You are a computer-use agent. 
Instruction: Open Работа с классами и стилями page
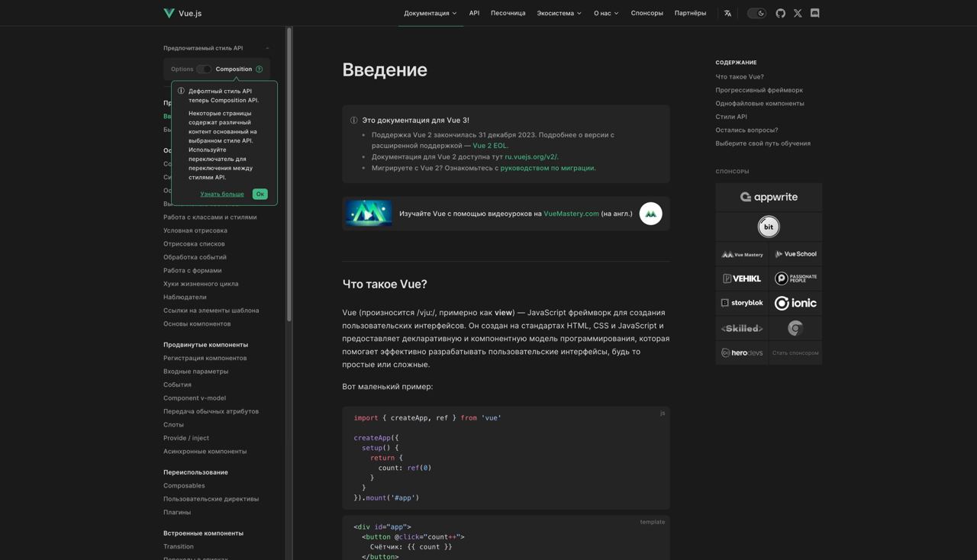[210, 217]
